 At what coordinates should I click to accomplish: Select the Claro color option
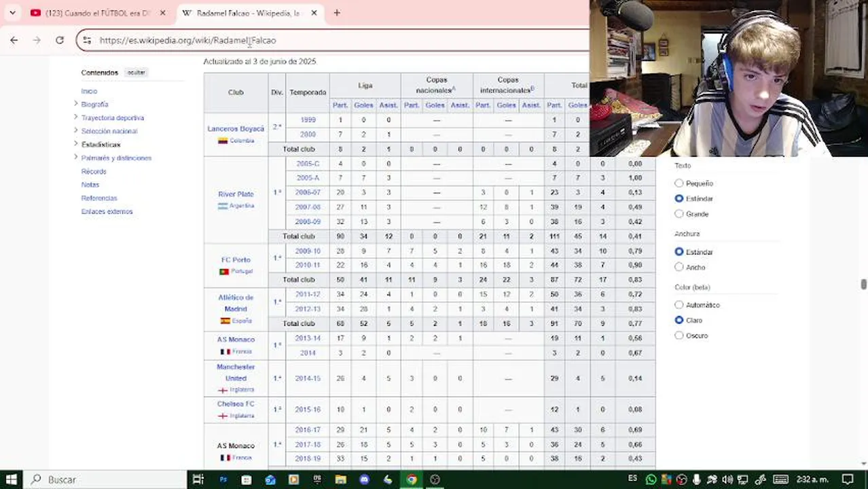(679, 320)
